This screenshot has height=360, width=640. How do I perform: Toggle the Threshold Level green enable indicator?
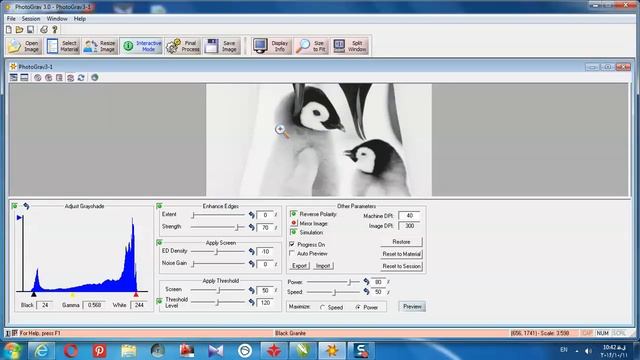tap(159, 301)
